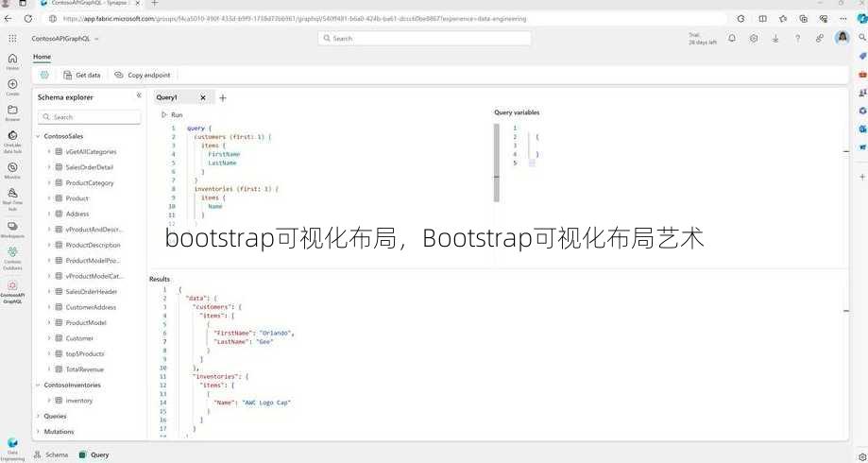Screen dimensions: 868x463
Task: Open OneLake data hub
Action: click(12, 142)
